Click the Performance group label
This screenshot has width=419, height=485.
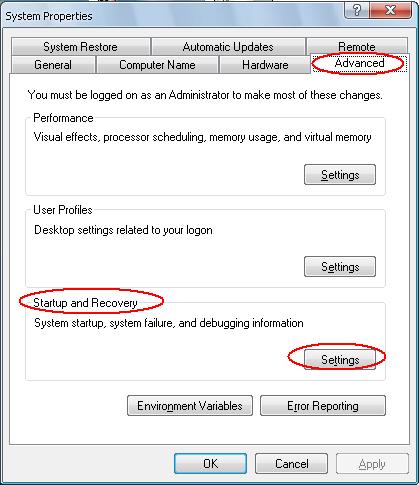click(x=63, y=118)
